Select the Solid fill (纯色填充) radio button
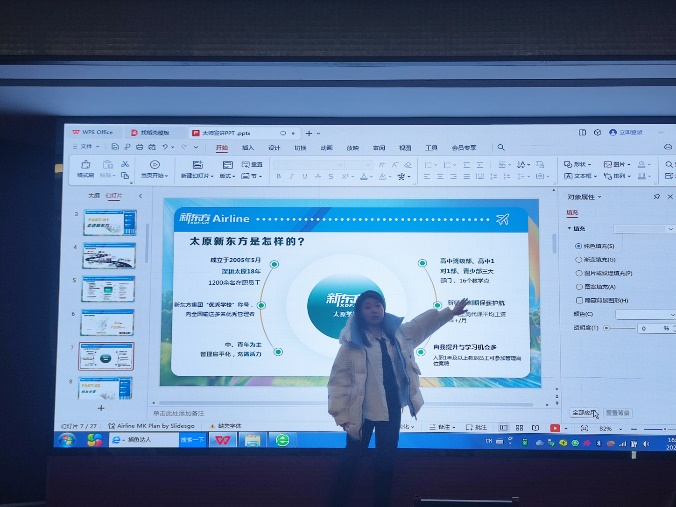 (577, 245)
